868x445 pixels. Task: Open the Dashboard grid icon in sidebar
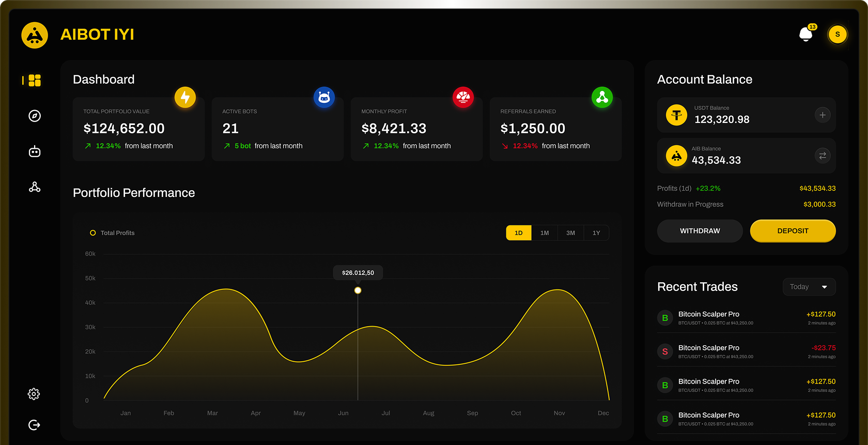coord(35,80)
